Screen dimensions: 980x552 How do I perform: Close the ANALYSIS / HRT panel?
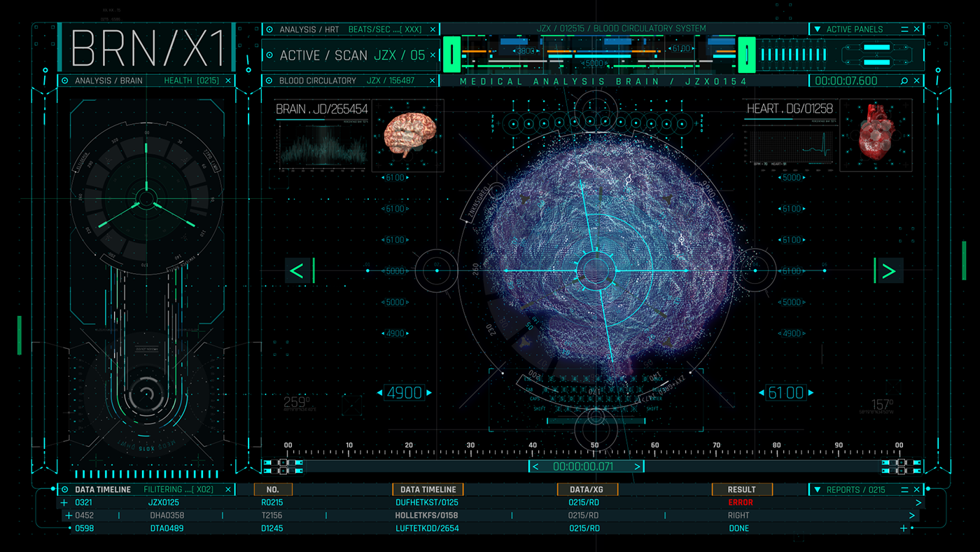coord(433,29)
